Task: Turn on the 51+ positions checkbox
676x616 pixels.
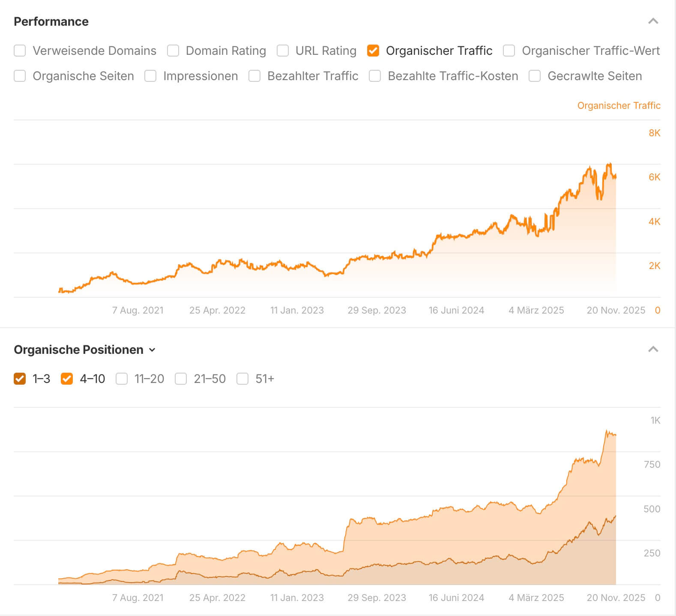Action: point(242,379)
